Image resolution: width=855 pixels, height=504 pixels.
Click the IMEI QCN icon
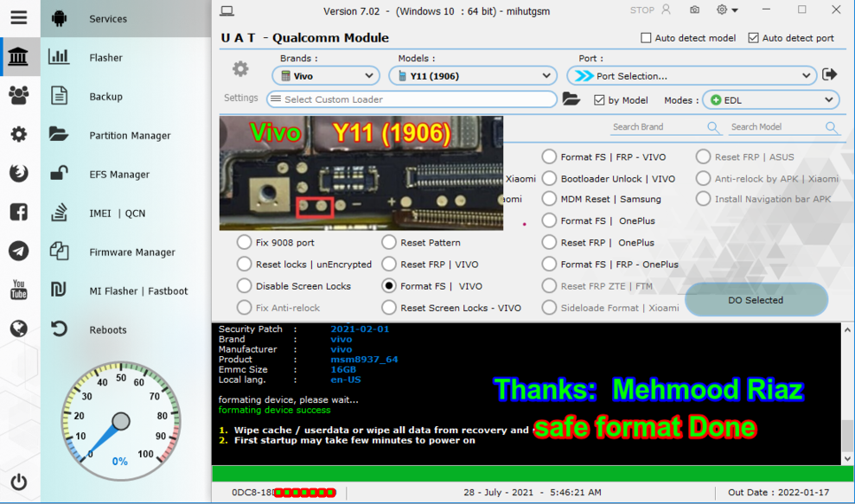click(x=59, y=212)
